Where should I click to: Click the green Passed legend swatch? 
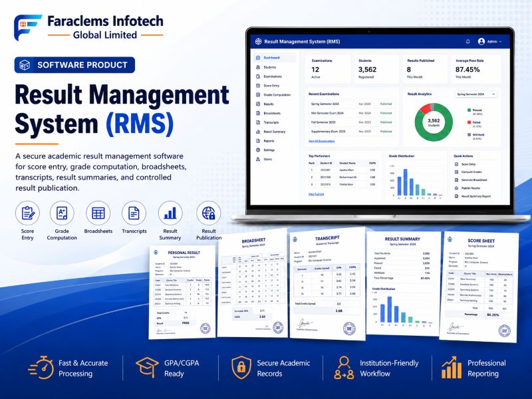[469, 110]
